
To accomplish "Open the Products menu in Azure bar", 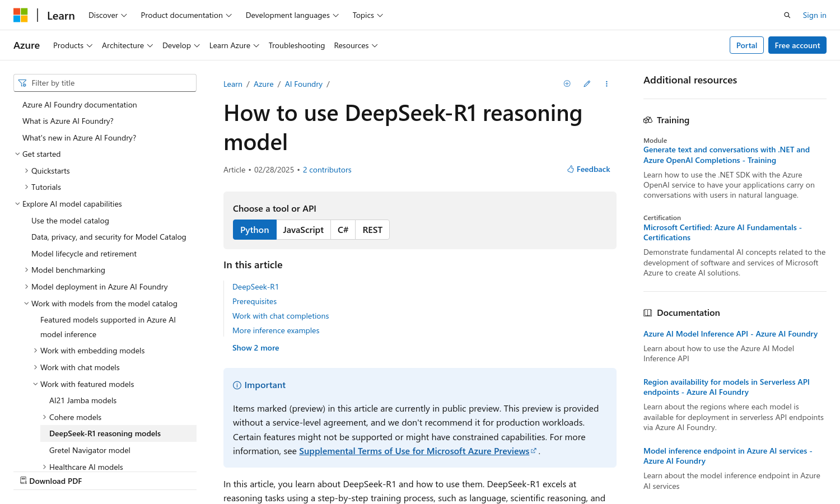I will click(x=72, y=45).
